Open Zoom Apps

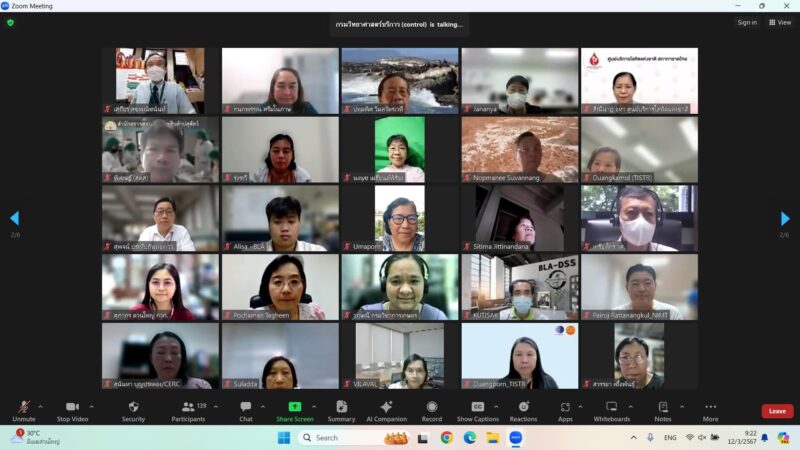click(x=565, y=411)
